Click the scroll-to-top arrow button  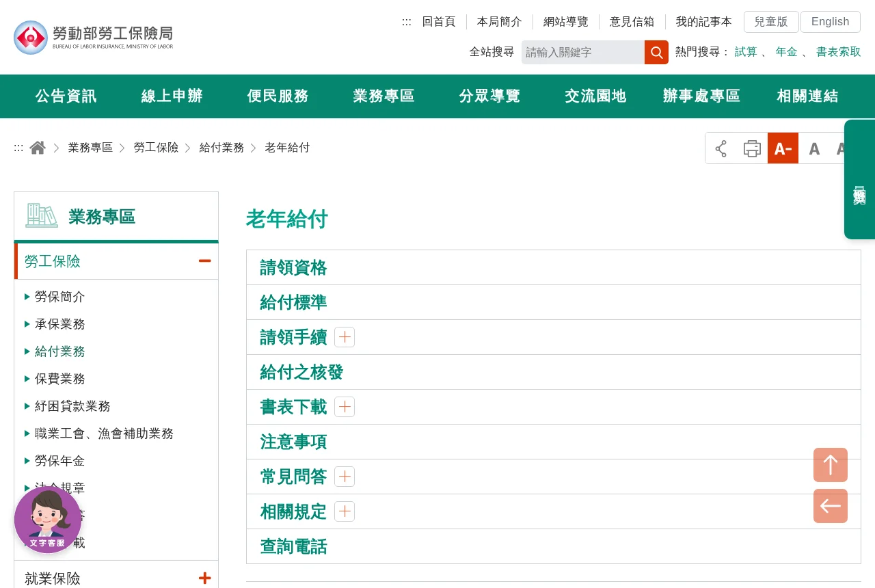831,465
